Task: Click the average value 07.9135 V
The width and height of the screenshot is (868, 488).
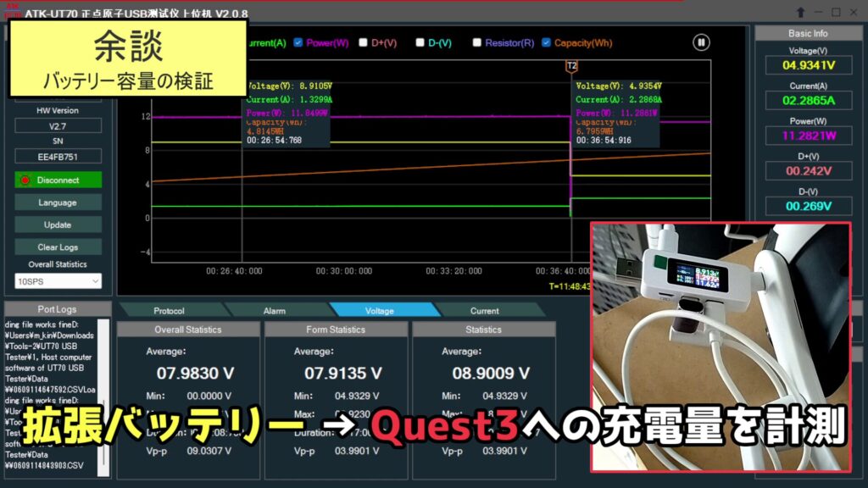Action: click(342, 374)
